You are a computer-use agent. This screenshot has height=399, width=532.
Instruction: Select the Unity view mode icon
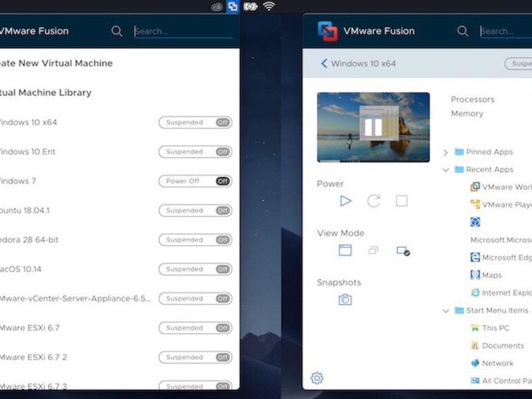click(x=373, y=250)
